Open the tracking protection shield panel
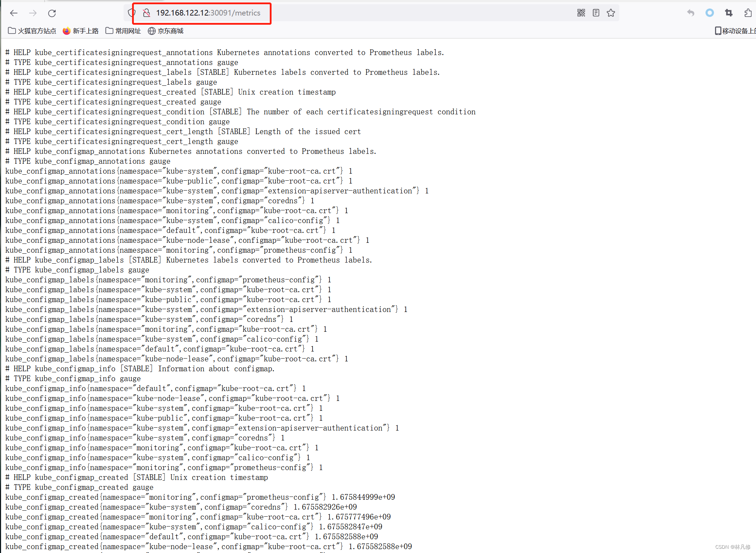 coord(131,12)
